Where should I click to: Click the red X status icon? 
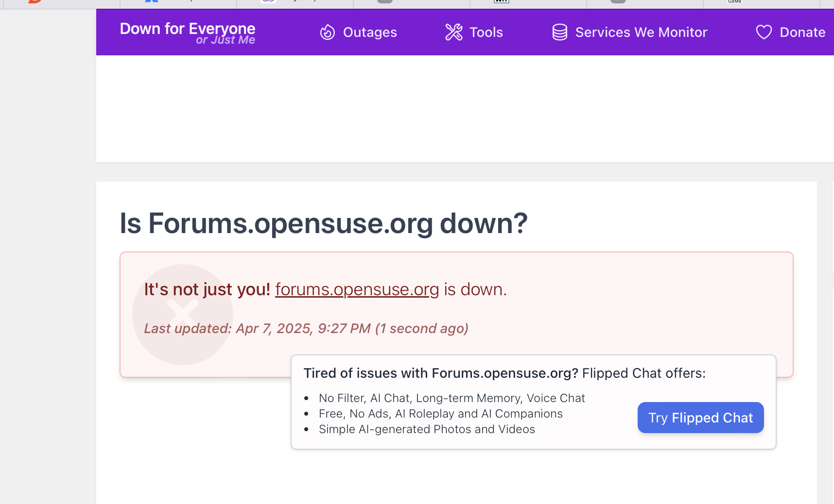[x=183, y=315]
